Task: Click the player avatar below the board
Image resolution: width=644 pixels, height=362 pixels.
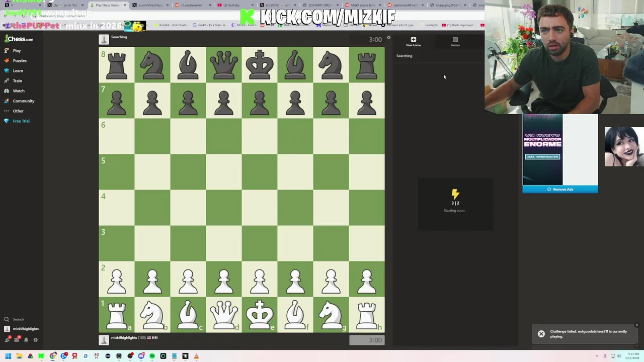Action: 104,340
